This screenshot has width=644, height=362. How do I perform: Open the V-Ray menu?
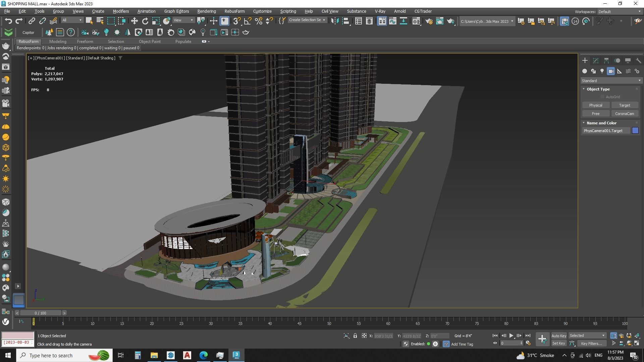point(380,11)
